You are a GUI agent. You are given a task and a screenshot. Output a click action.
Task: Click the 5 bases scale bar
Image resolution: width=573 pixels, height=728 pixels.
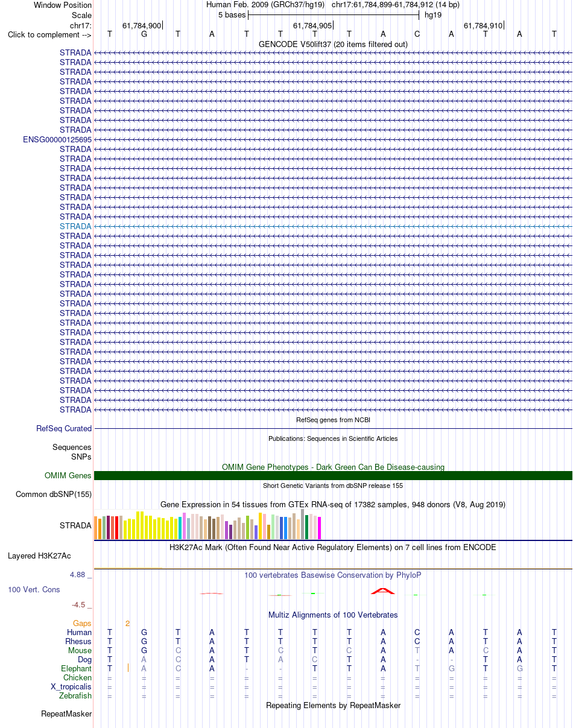coord(334,14)
